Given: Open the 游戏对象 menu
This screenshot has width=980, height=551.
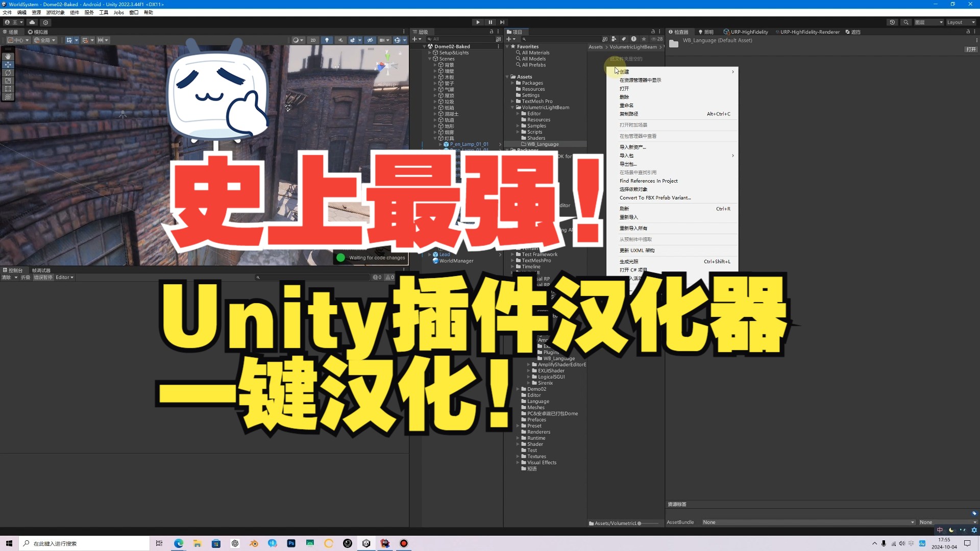Looking at the screenshot, I should coord(55,12).
